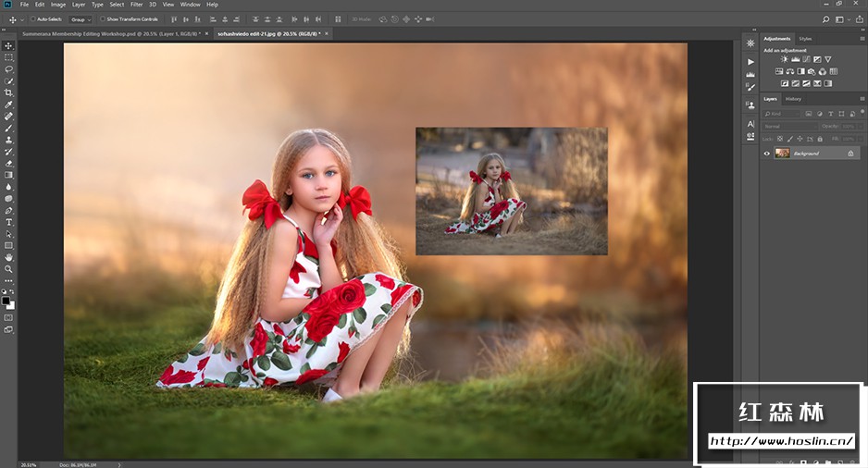Open the Normal blend mode dropdown
The height and width of the screenshot is (468, 868).
(789, 126)
